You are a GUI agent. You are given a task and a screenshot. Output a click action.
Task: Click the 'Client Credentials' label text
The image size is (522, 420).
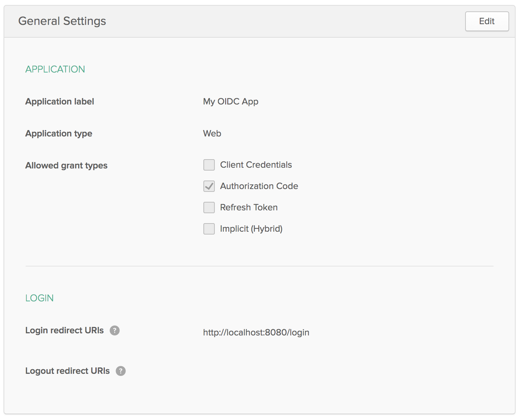pyautogui.click(x=256, y=165)
